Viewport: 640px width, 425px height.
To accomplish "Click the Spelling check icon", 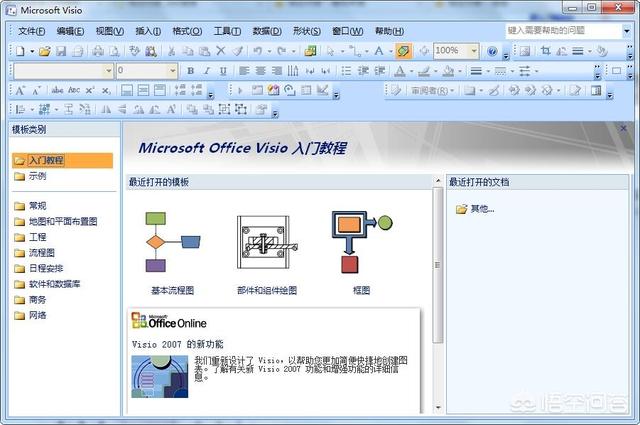I will coord(135,51).
